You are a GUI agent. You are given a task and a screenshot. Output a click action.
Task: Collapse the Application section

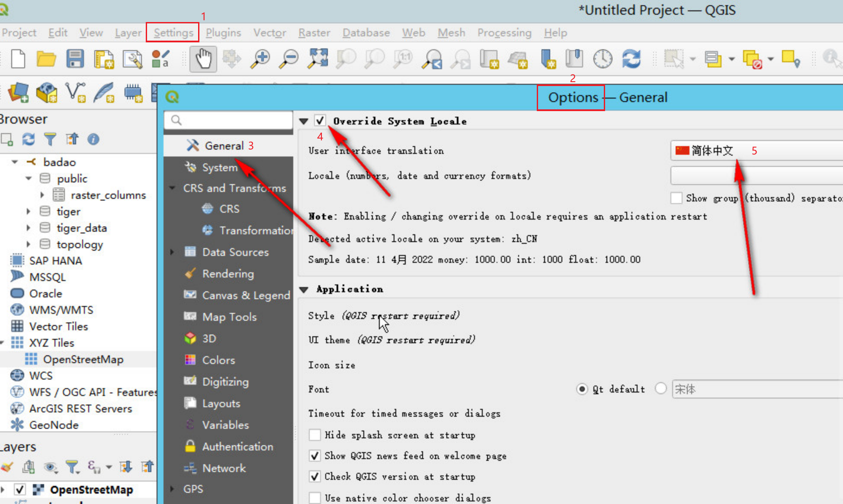point(304,289)
